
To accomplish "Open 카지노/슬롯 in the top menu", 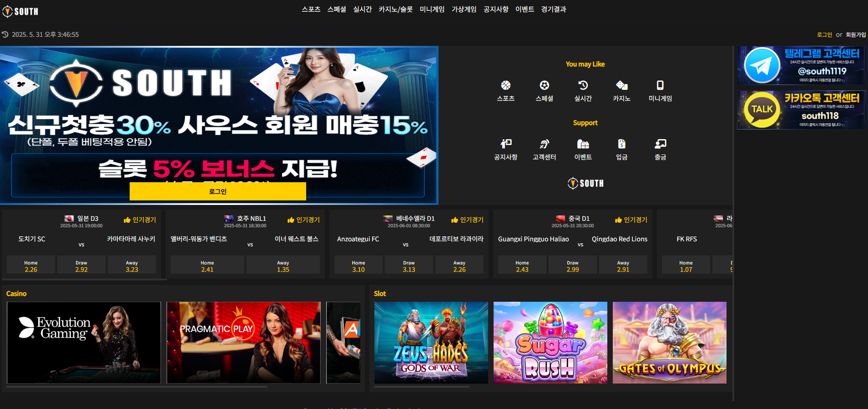I will pos(396,9).
